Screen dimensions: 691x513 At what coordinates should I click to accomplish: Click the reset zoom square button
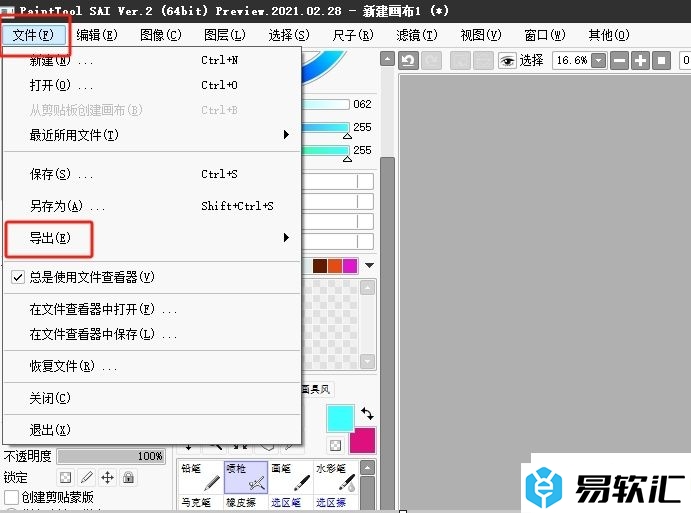661,60
